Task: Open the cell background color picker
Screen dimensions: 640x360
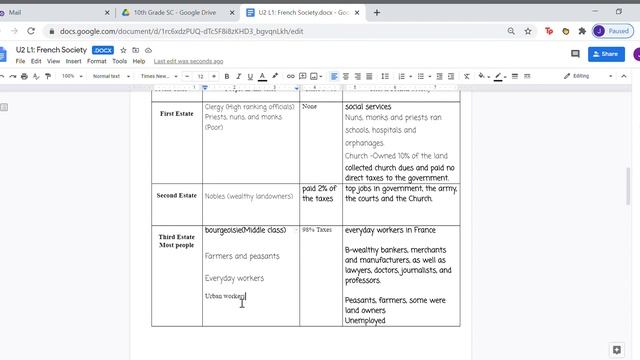Action: pyautogui.click(x=483, y=76)
